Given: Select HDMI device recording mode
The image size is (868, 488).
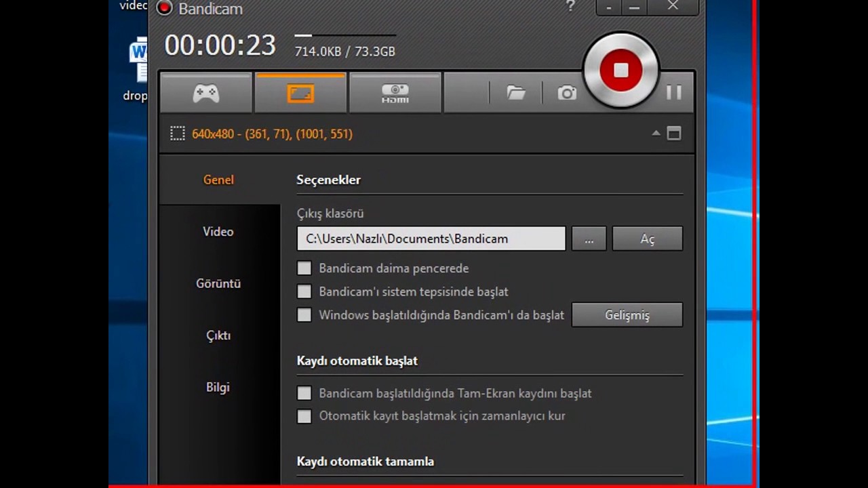Looking at the screenshot, I should [395, 93].
